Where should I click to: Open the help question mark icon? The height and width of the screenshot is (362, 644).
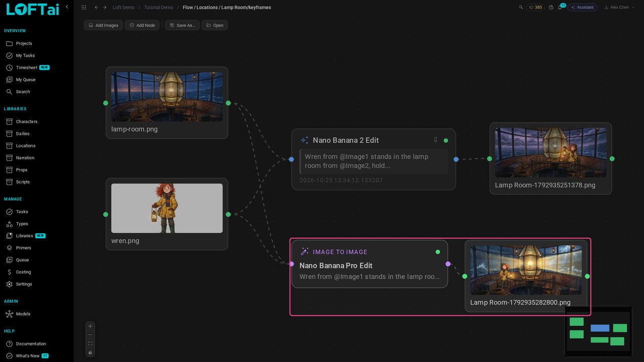tap(551, 8)
